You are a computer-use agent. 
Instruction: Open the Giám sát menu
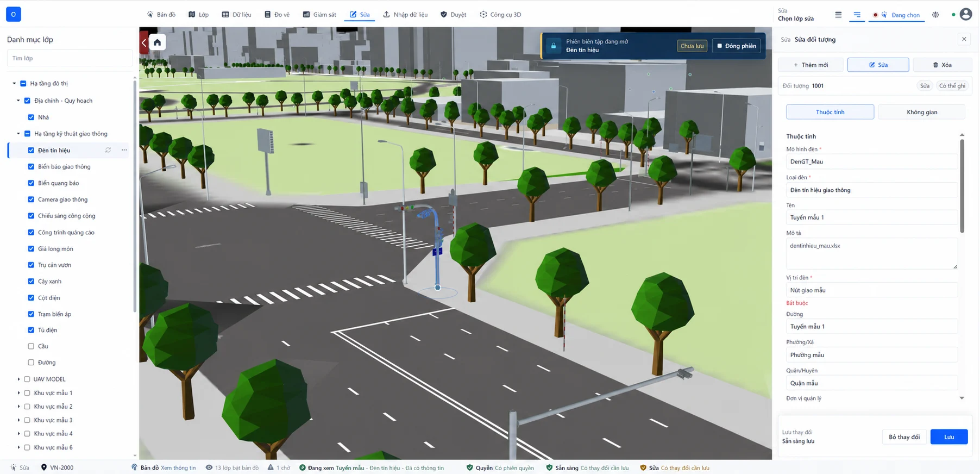[319, 15]
